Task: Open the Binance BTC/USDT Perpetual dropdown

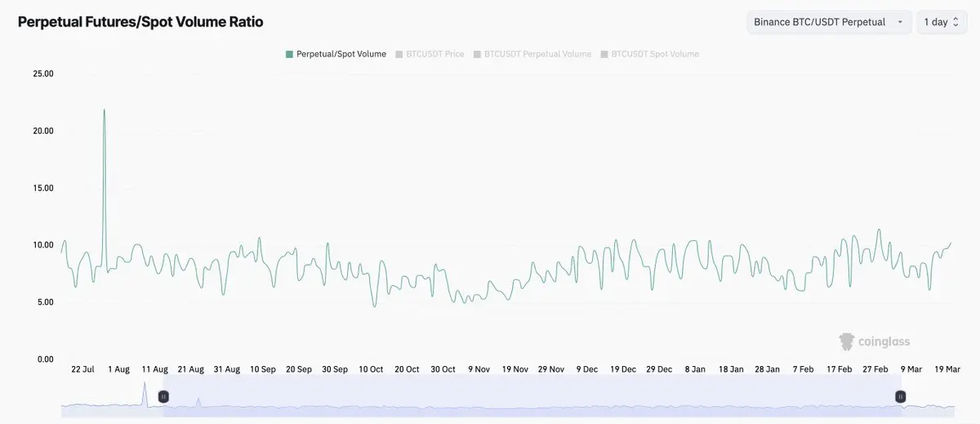Action: [830, 22]
